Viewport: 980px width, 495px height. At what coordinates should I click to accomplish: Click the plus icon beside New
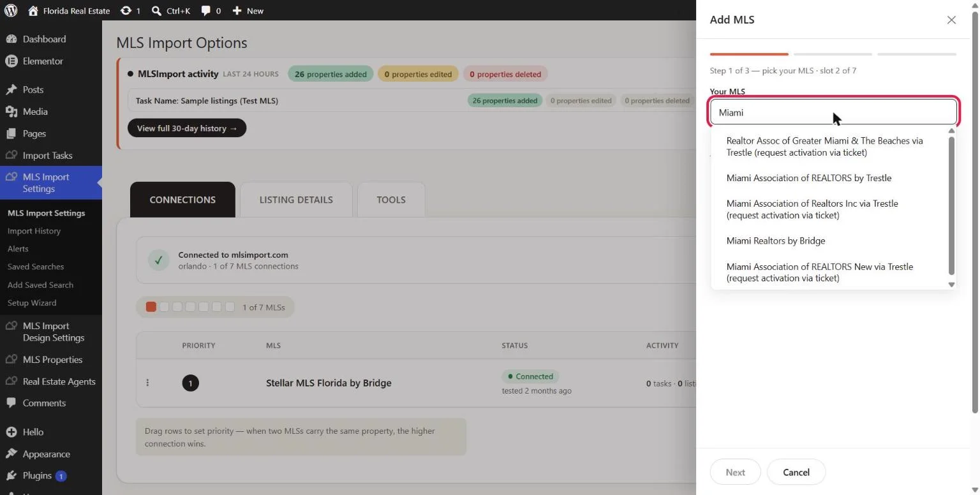tap(237, 11)
